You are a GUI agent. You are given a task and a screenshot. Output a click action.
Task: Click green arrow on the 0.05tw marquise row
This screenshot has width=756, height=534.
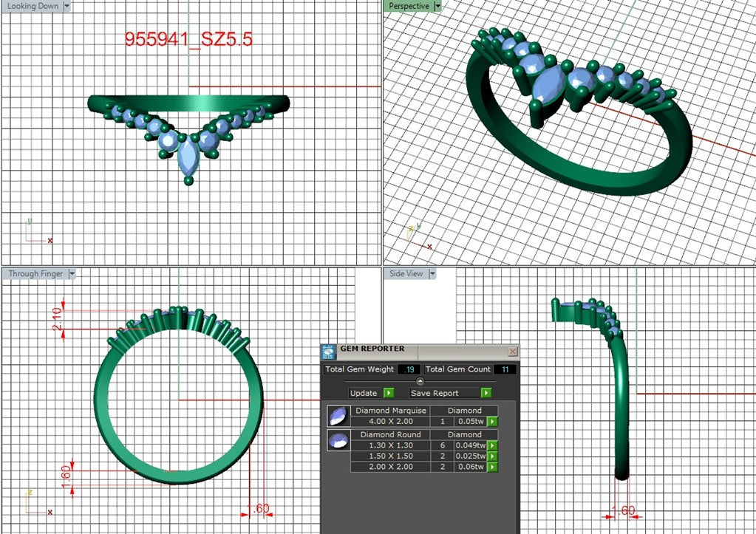click(492, 422)
